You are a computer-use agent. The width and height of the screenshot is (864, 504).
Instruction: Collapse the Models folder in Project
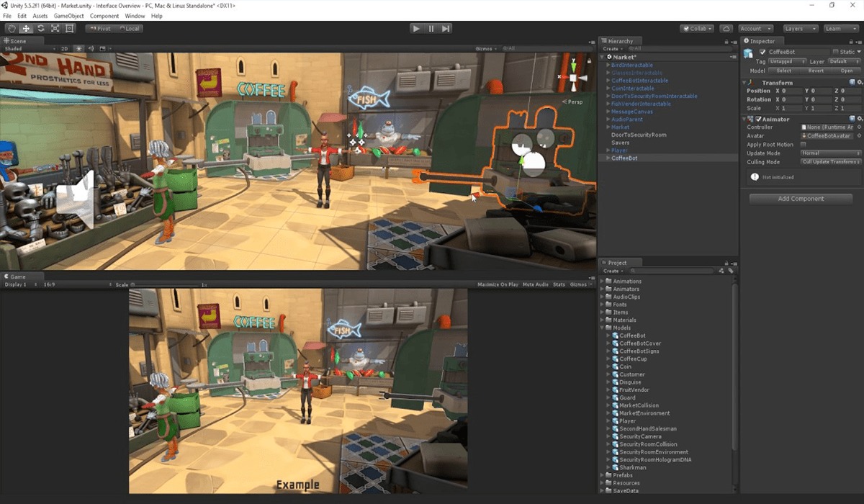coord(603,328)
